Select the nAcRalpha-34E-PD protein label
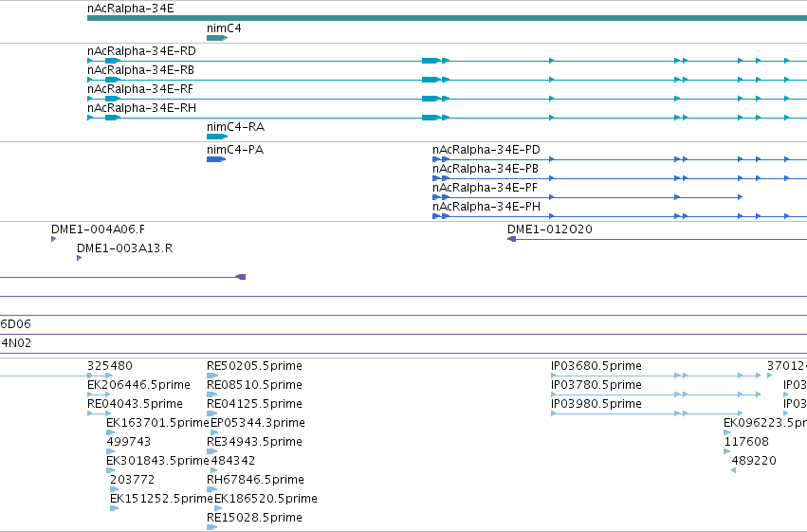 coord(486,150)
